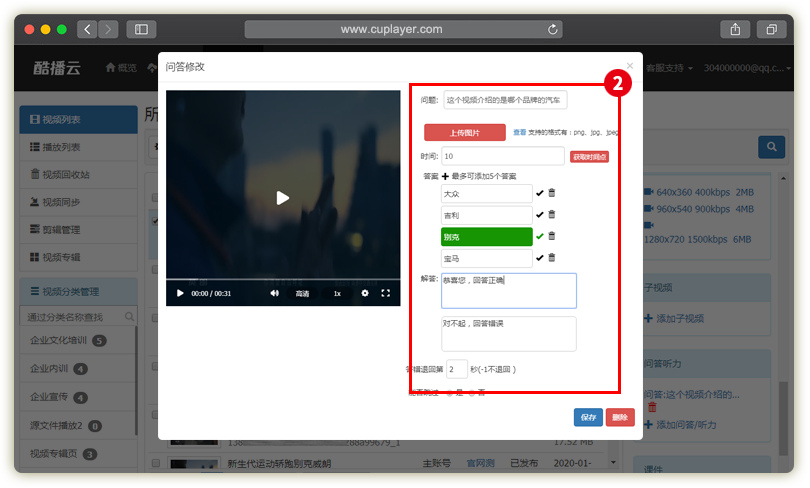The height and width of the screenshot is (488, 810).
Task: Click the mute volume icon in the player
Action: pyautogui.click(x=274, y=293)
